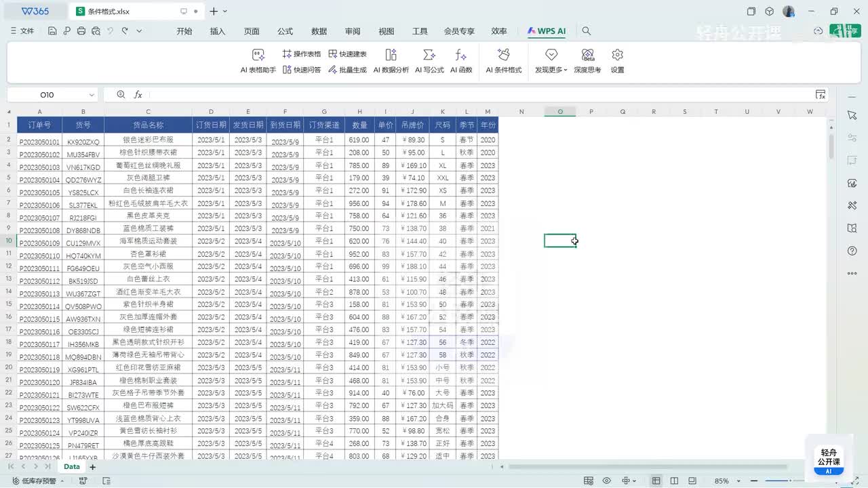The height and width of the screenshot is (488, 868).
Task: Save the workbook from the quick toolbar
Action: pos(52,31)
